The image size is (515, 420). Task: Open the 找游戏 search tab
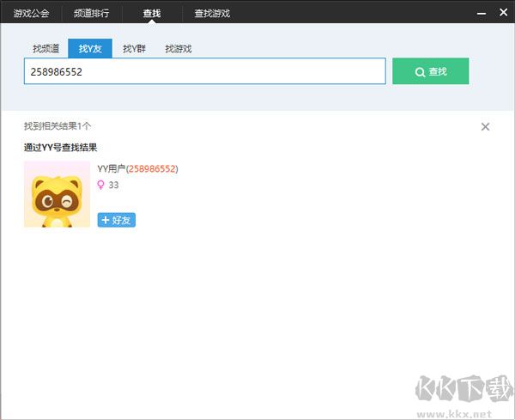(x=179, y=49)
